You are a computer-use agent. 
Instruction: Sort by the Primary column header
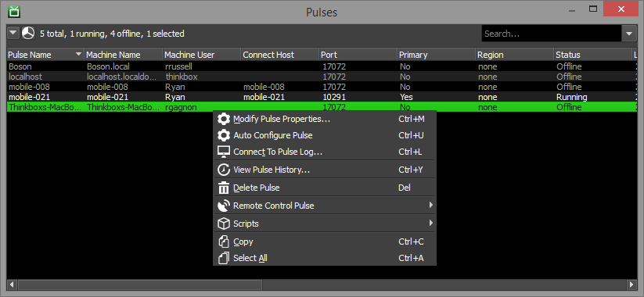pyautogui.click(x=437, y=55)
